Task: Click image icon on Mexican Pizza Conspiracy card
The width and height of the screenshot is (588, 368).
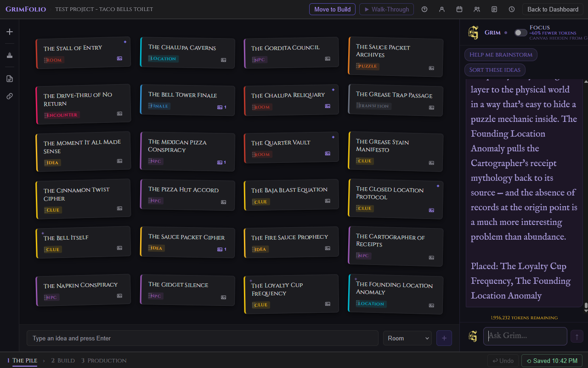Action: 222,162
